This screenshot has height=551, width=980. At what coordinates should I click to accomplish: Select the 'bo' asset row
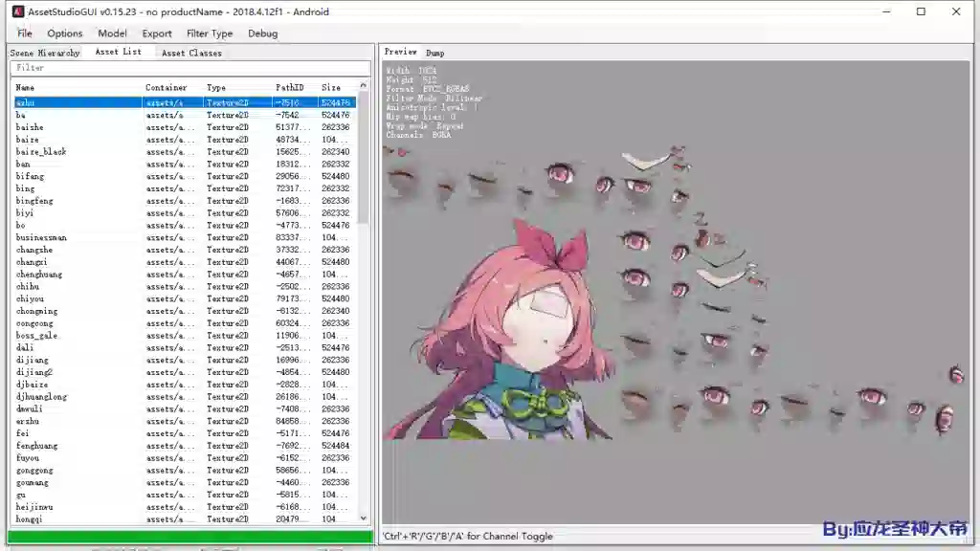(185, 226)
